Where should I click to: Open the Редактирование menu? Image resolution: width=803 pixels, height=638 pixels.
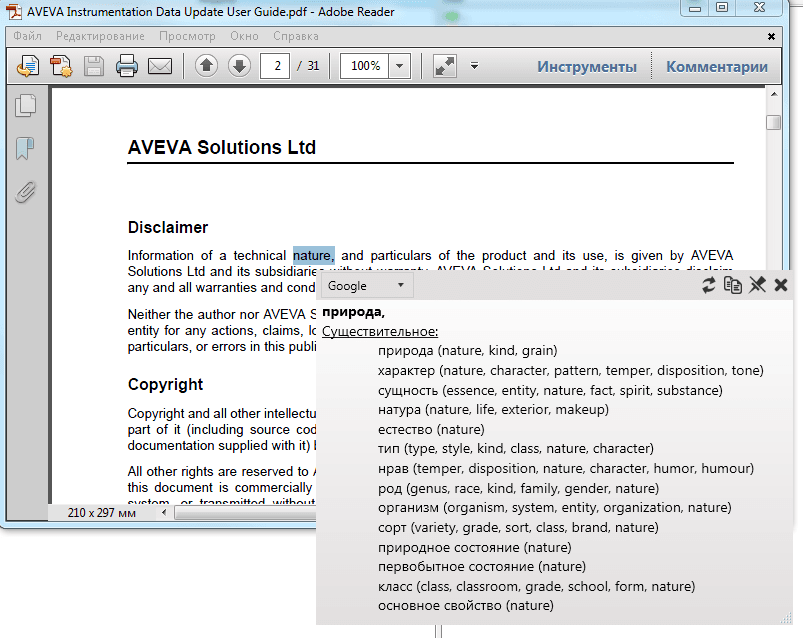click(x=100, y=36)
